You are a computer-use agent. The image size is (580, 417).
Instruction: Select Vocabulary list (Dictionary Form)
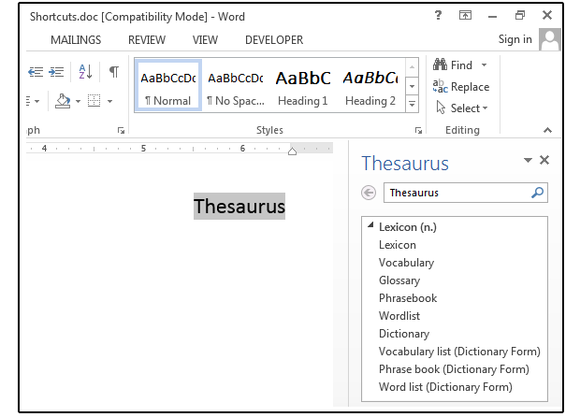pos(459,352)
